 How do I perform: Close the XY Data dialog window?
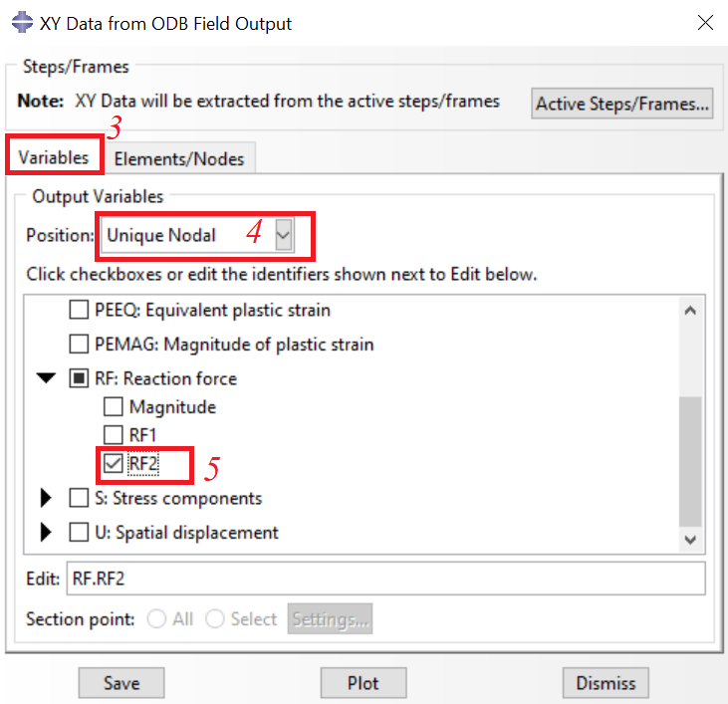[x=705, y=22]
